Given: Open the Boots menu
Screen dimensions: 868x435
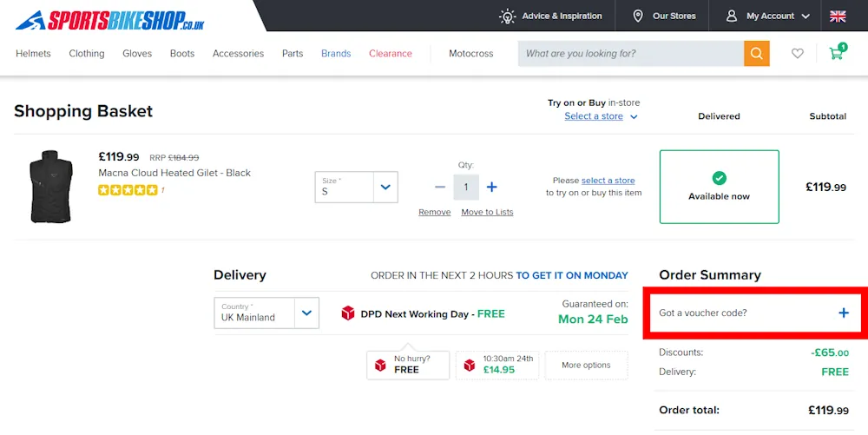Looking at the screenshot, I should pyautogui.click(x=182, y=54).
